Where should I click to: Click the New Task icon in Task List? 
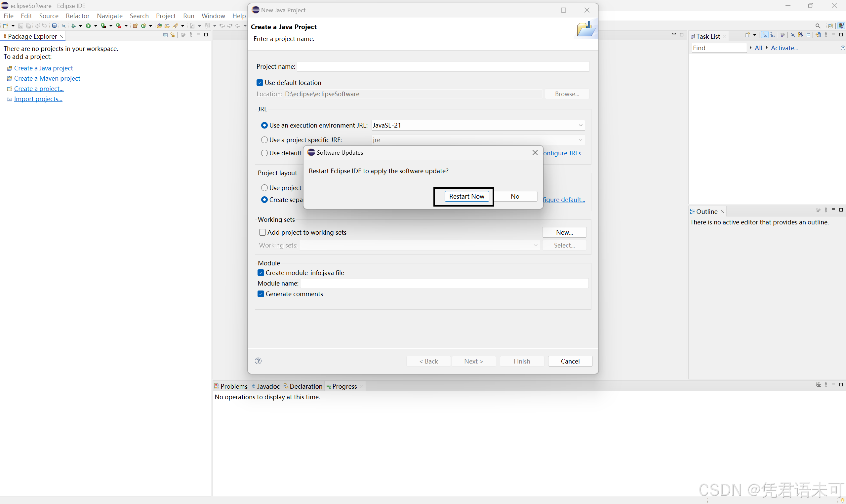747,35
